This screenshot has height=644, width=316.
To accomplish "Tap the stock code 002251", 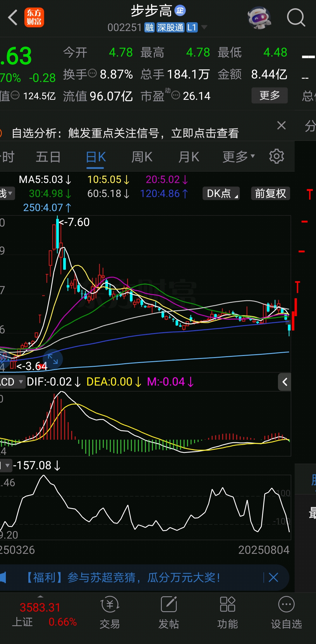I will [124, 28].
